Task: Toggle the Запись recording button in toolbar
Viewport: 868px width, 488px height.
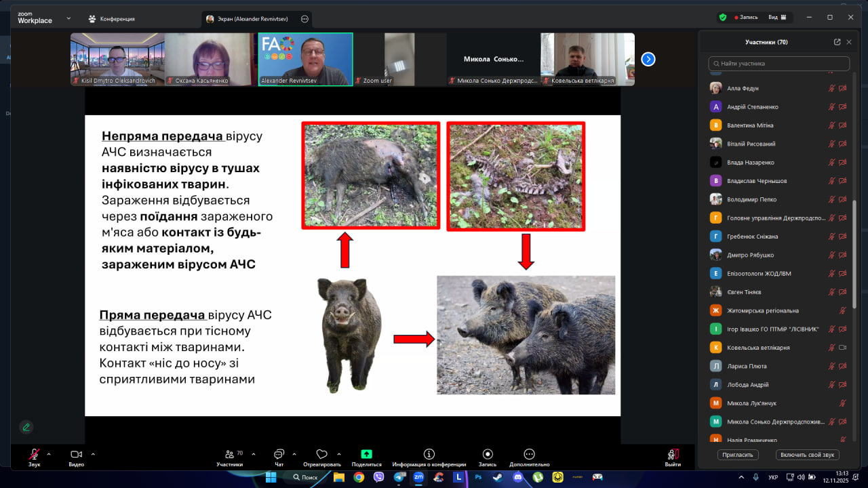Action: (487, 455)
